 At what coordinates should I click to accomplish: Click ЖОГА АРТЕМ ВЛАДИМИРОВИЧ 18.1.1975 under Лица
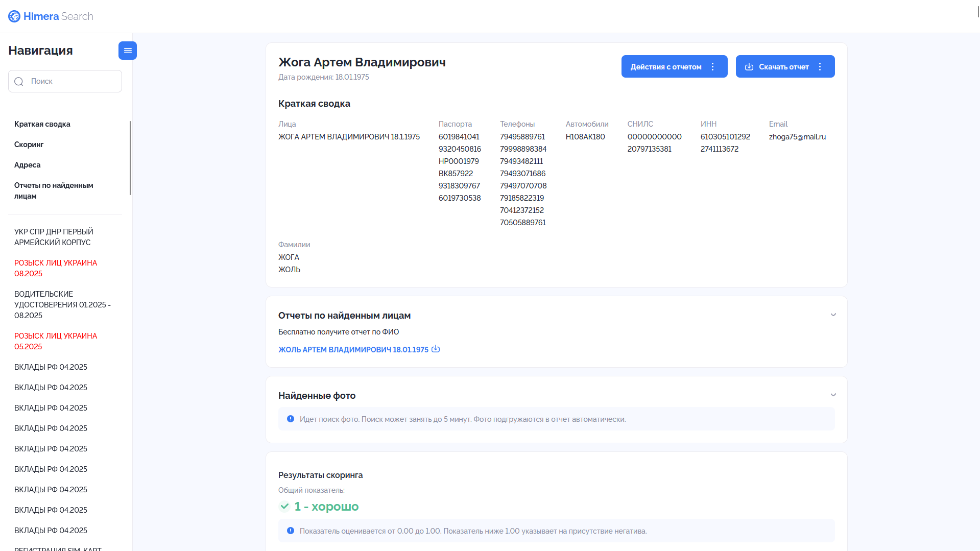pos(349,137)
